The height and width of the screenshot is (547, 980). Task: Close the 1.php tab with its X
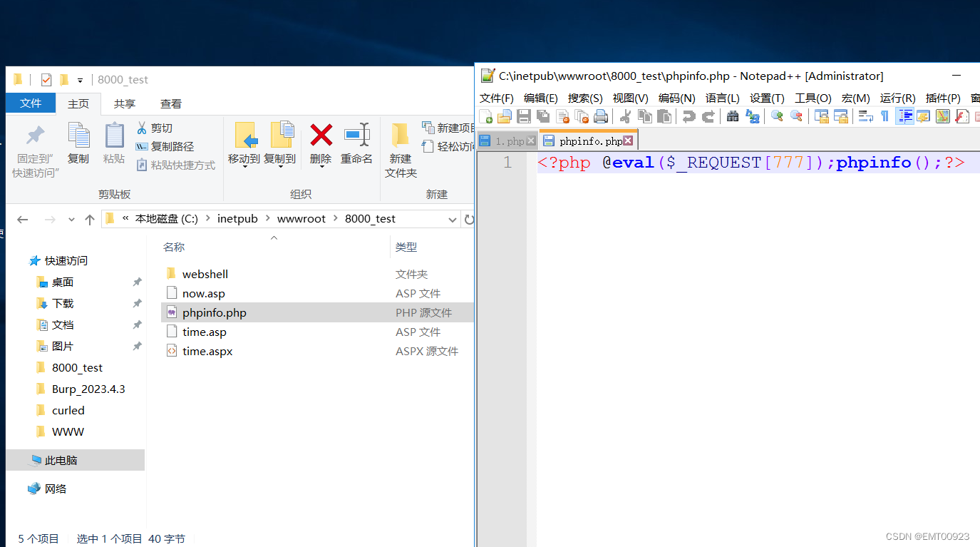(x=530, y=140)
